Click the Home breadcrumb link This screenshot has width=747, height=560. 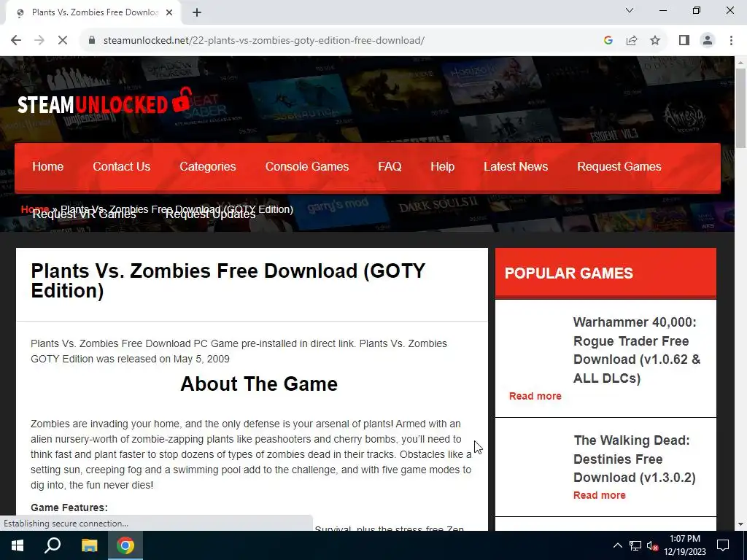(x=35, y=209)
